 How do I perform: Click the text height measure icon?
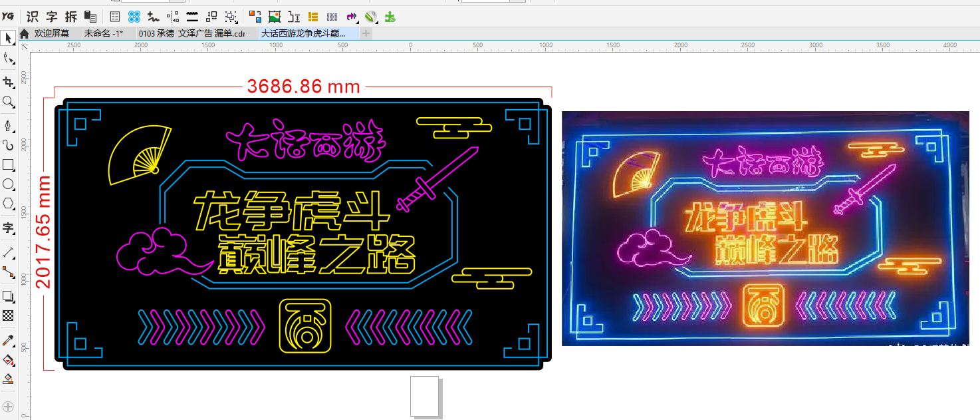pos(293,17)
